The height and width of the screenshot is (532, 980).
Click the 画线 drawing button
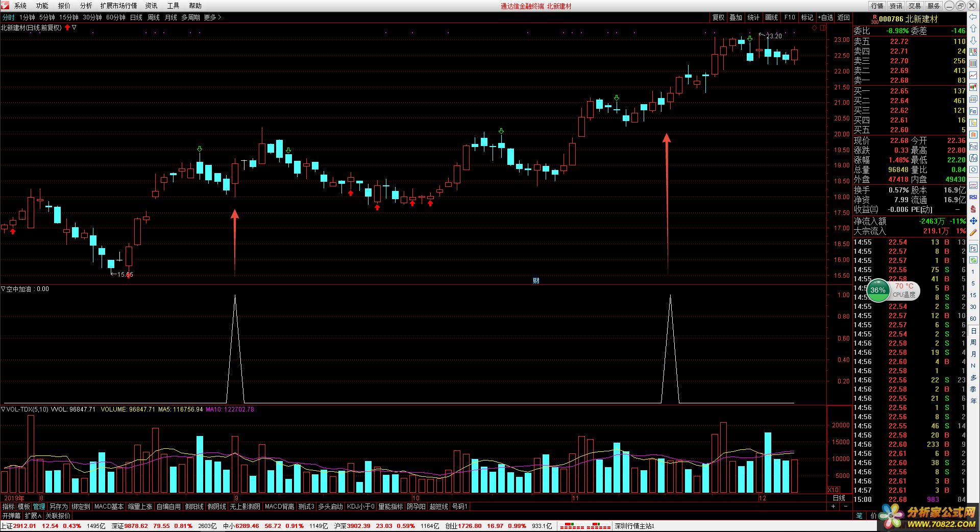pos(772,17)
